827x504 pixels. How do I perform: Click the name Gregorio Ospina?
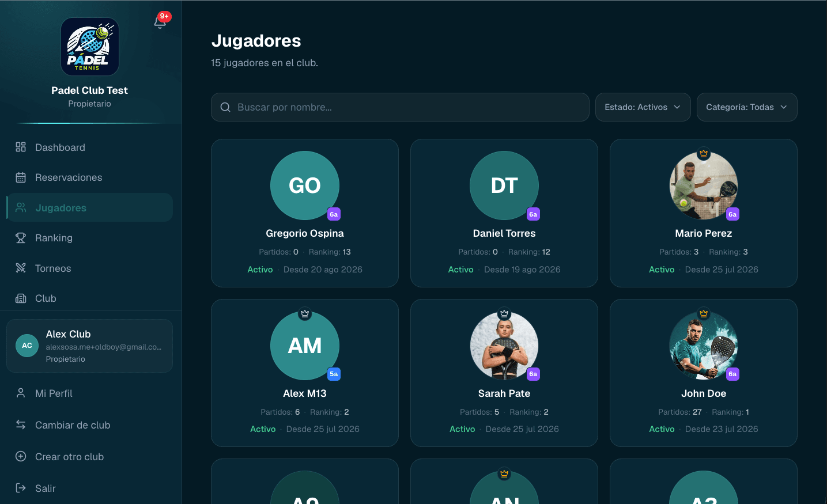305,233
